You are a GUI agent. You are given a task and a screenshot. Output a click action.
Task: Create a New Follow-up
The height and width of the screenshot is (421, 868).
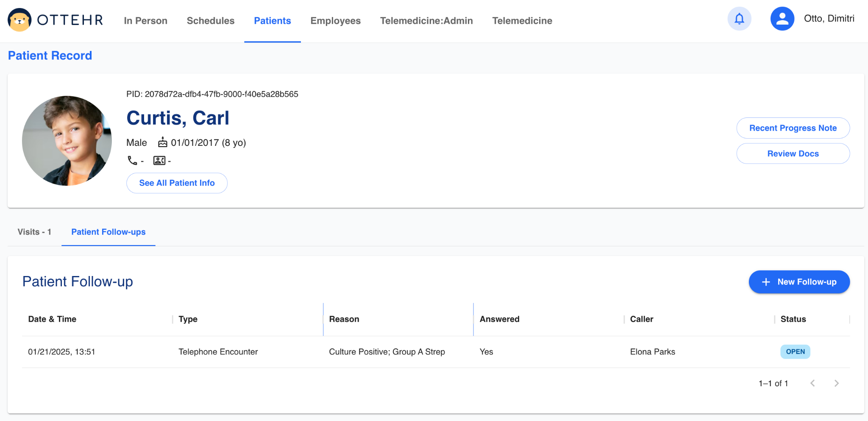(799, 282)
